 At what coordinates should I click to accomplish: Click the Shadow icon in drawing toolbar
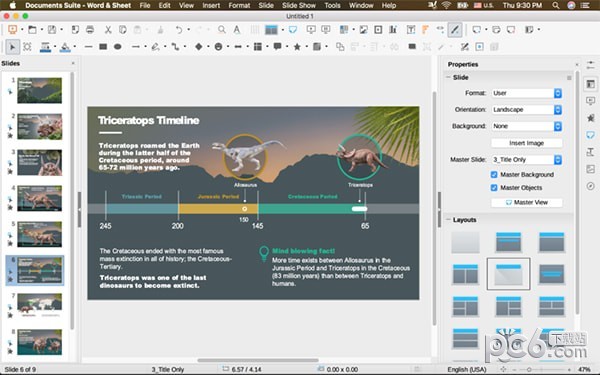pyautogui.click(x=412, y=47)
